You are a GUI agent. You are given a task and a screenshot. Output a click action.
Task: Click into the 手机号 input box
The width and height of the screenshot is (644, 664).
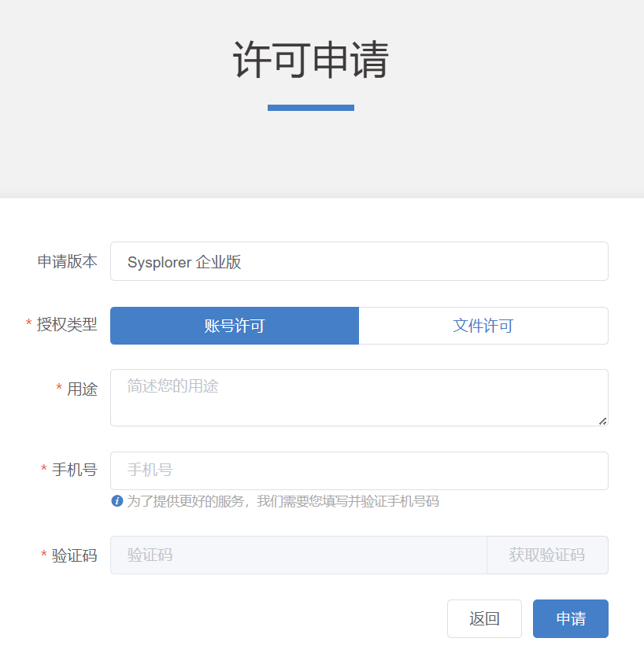[x=359, y=470]
